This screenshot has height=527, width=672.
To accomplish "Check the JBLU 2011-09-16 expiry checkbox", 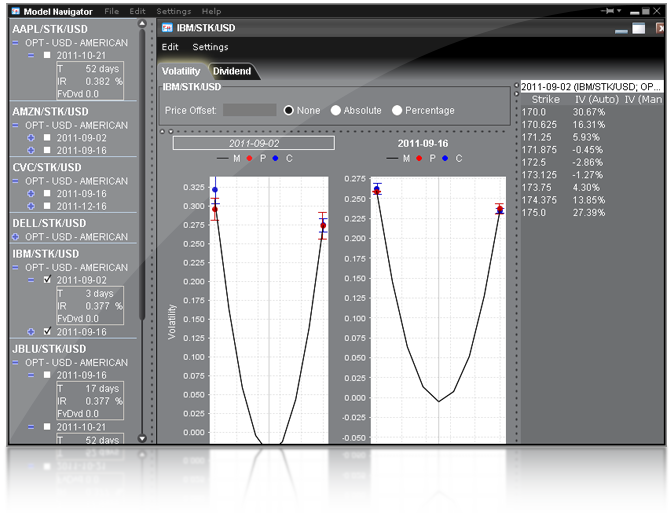I will tap(47, 374).
